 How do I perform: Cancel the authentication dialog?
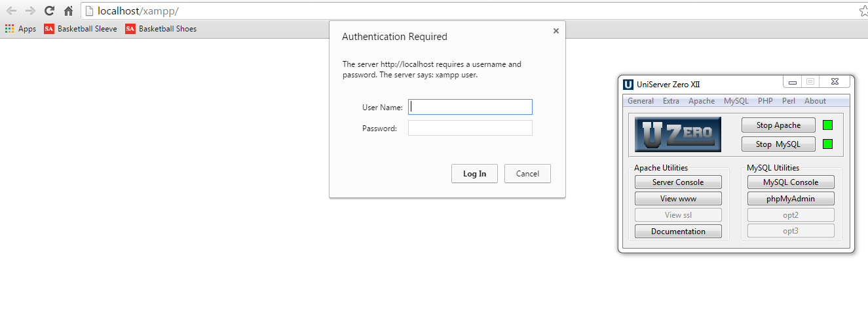click(527, 174)
